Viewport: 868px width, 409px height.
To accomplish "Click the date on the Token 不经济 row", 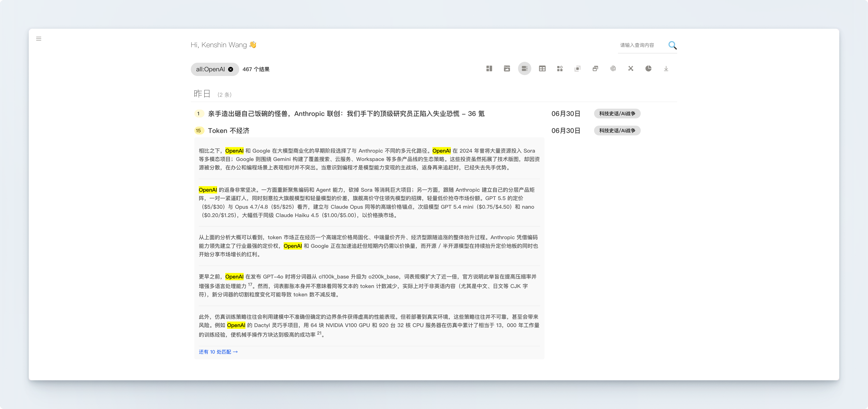I will point(566,131).
